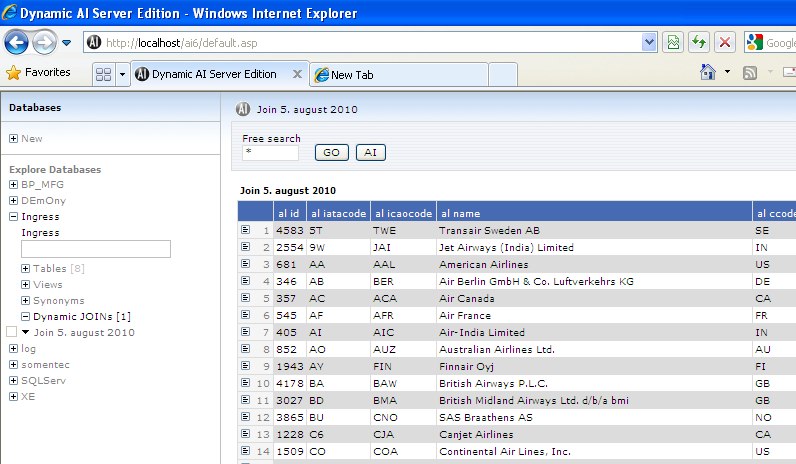Open Join 5. august 2010 in tree
The height and width of the screenshot is (464, 796).
coord(84,333)
